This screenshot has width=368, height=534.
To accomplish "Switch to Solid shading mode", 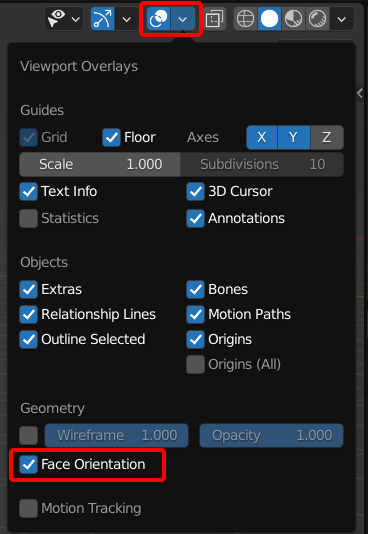I will click(269, 19).
